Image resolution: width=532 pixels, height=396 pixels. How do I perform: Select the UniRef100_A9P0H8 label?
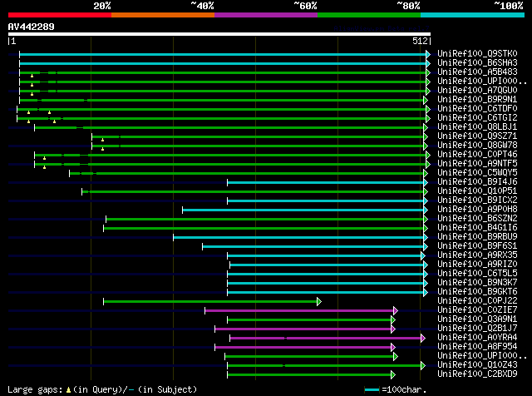pos(477,210)
